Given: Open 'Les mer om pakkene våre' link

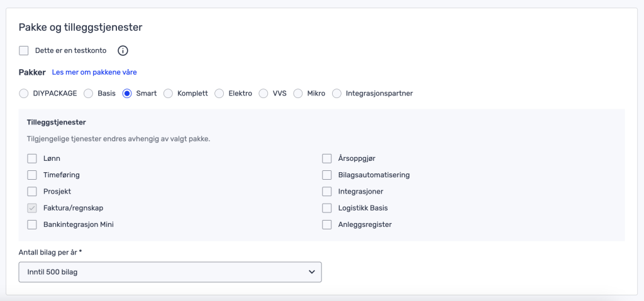Looking at the screenshot, I should point(94,72).
